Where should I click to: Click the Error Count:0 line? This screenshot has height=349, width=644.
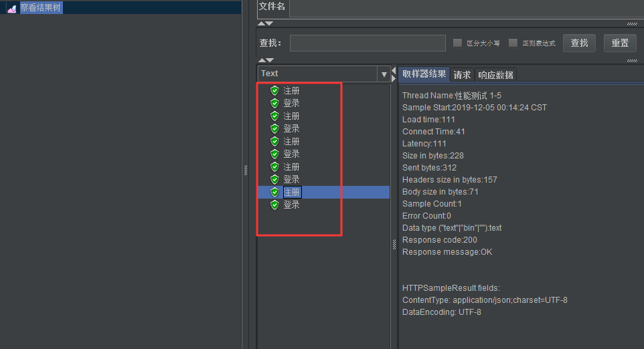426,216
